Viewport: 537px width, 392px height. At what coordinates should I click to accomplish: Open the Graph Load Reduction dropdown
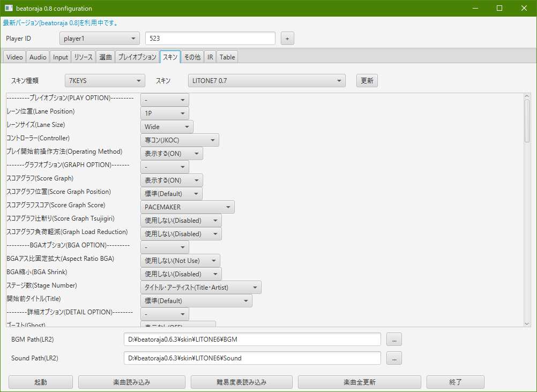pyautogui.click(x=181, y=234)
